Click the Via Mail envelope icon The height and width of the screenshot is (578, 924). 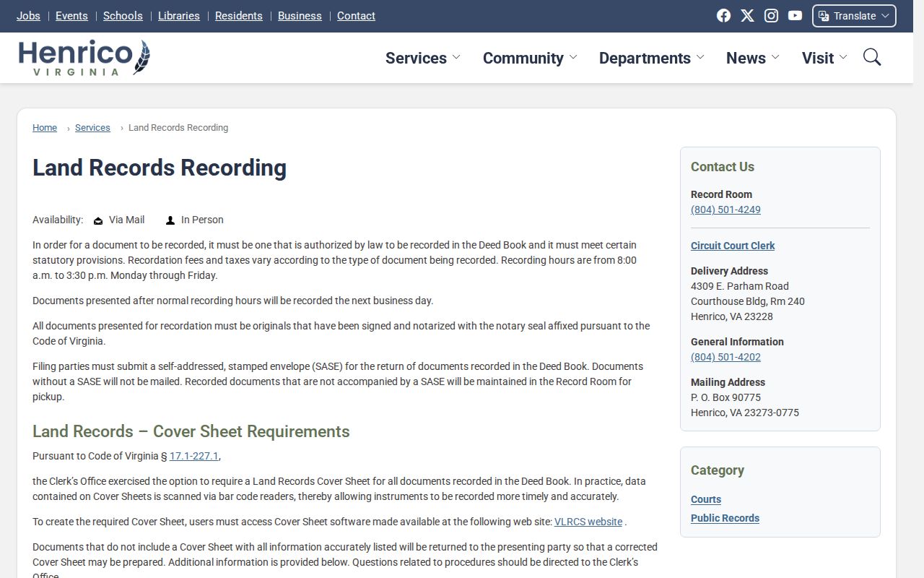(x=98, y=220)
